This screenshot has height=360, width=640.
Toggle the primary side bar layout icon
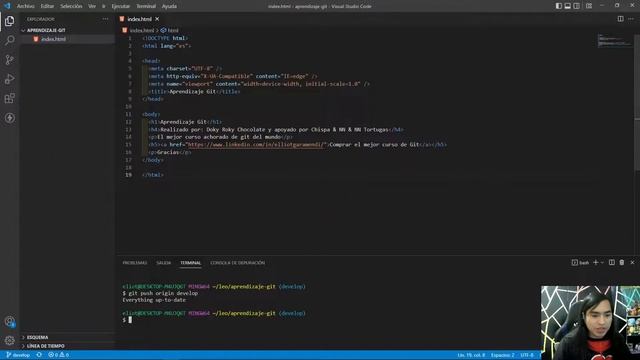point(559,6)
